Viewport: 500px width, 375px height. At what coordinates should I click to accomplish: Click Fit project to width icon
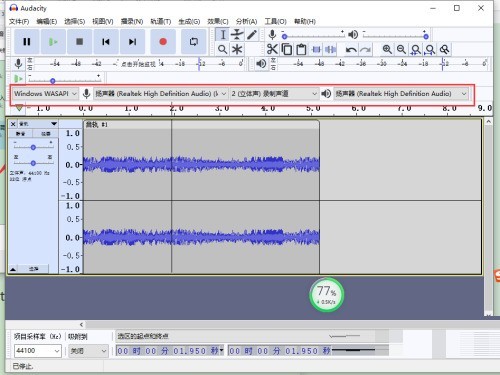pyautogui.click(x=430, y=49)
